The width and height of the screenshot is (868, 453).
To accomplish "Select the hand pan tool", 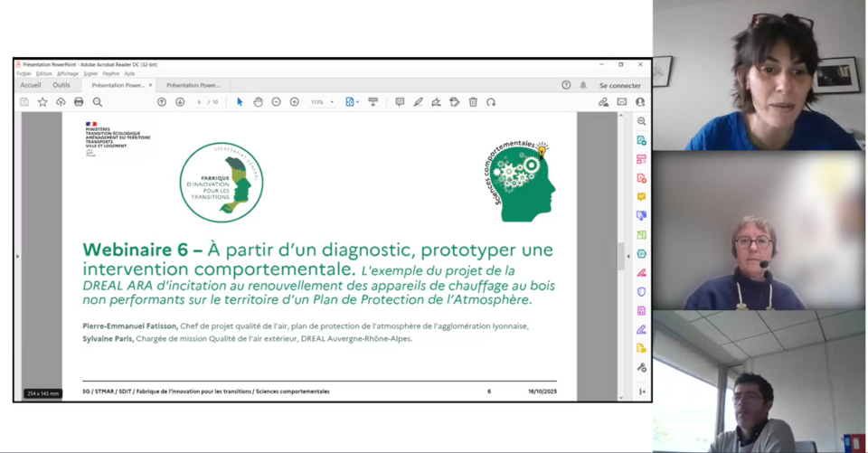I will coord(258,102).
